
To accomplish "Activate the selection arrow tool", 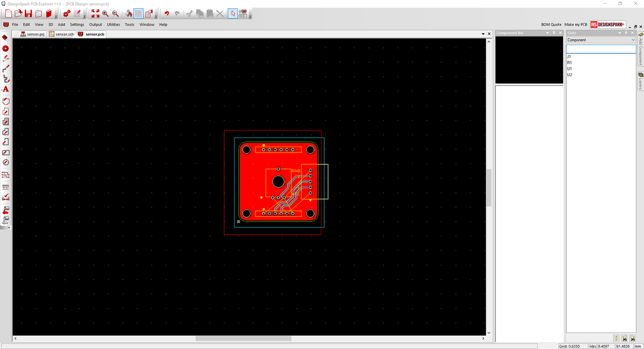I will (x=232, y=13).
